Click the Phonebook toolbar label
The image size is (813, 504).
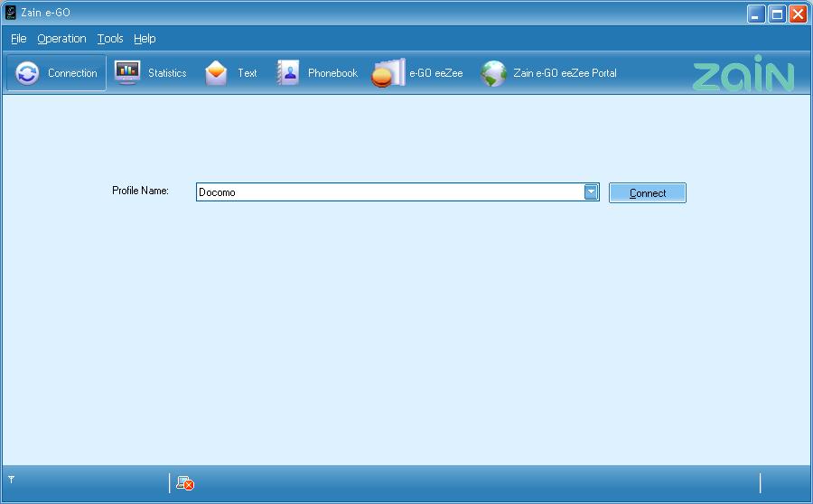click(332, 73)
